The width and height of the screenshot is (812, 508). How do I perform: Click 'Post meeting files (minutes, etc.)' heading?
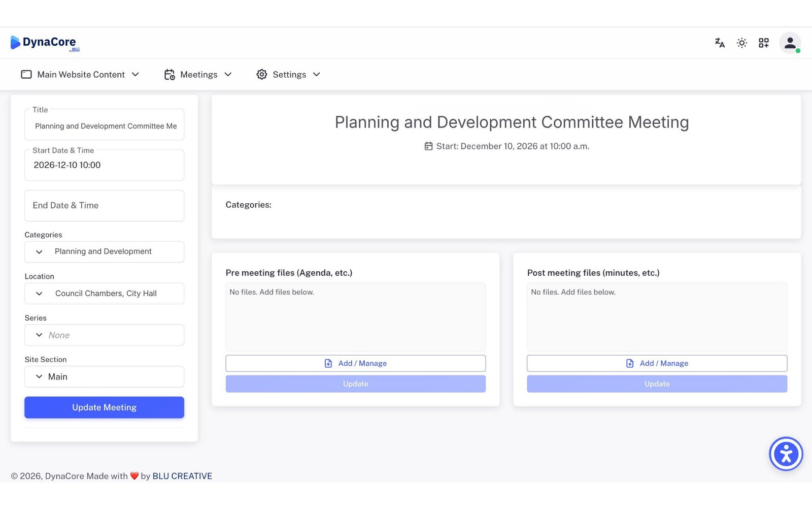tap(593, 273)
